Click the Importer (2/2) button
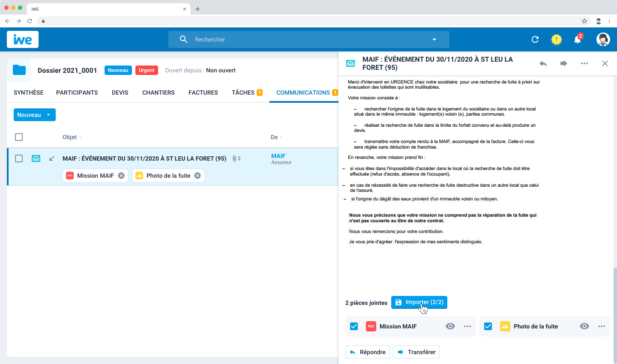This screenshot has width=617, height=364. click(419, 302)
